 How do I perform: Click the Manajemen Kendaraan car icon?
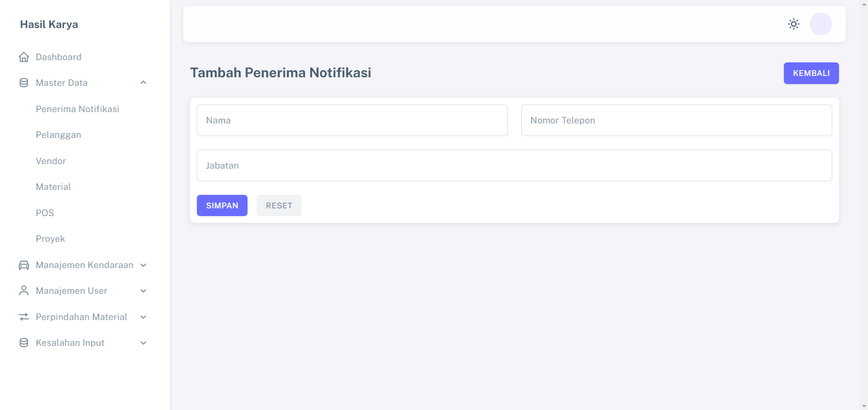click(24, 265)
